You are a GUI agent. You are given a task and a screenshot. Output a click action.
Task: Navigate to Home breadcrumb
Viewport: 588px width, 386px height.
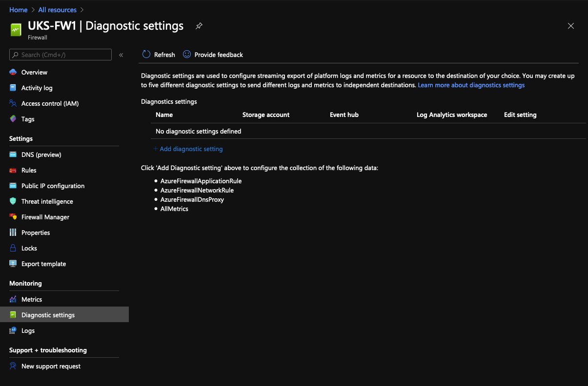(19, 10)
